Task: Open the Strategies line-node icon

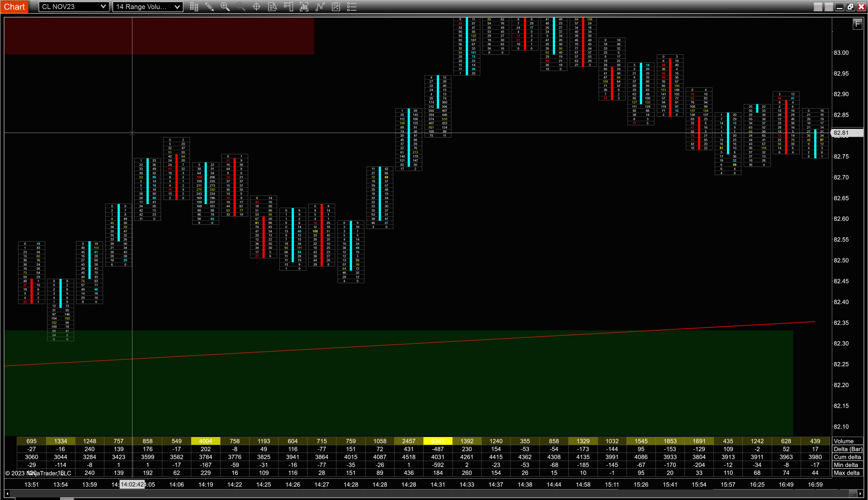Action: (x=320, y=7)
